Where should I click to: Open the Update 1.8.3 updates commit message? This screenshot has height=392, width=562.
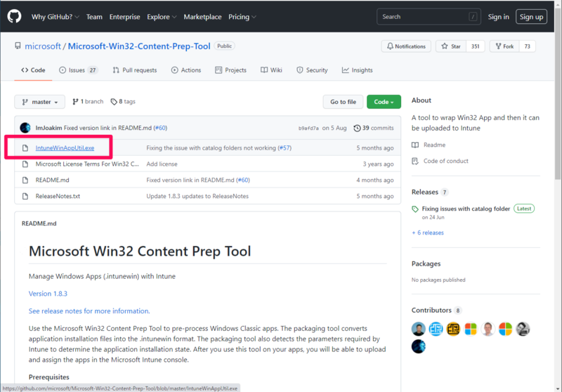tap(197, 197)
